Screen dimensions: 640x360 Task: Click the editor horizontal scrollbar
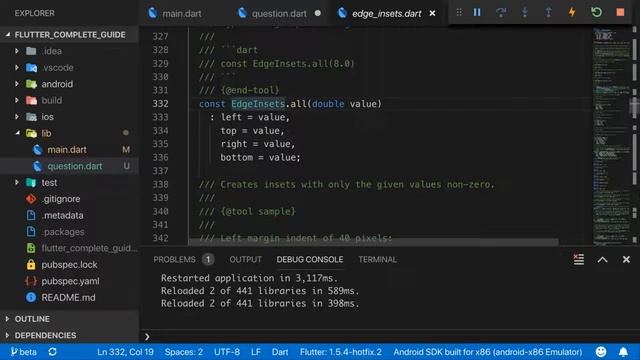[x=373, y=242]
